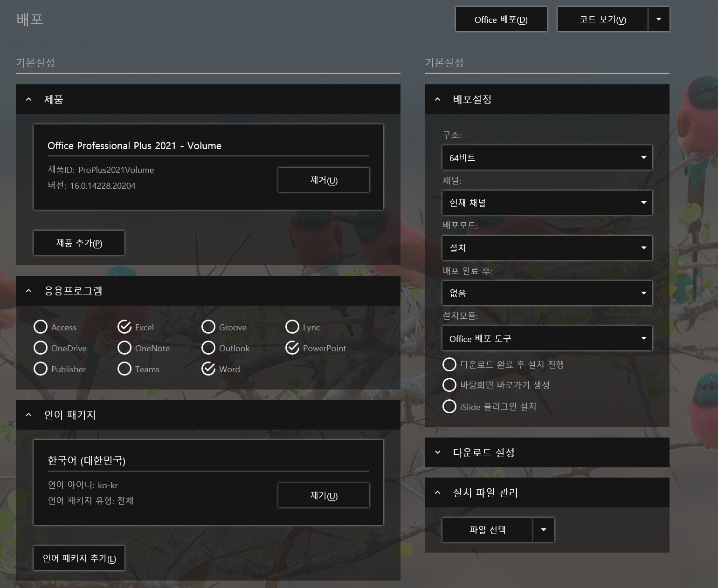Image resolution: width=718 pixels, height=588 pixels.
Task: Click the version 16.0.14228.20204 text
Action: [x=91, y=185]
